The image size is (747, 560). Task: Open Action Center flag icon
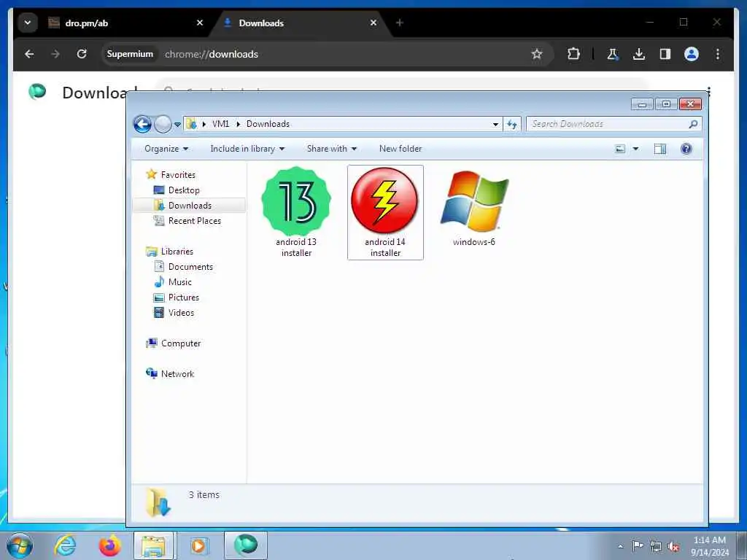coord(638,546)
